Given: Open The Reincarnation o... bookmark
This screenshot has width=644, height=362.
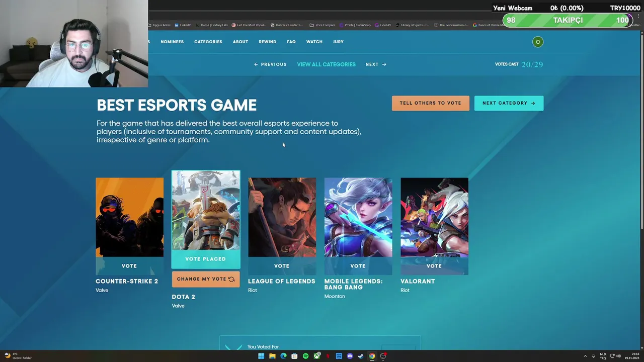Looking at the screenshot, I should [x=451, y=25].
